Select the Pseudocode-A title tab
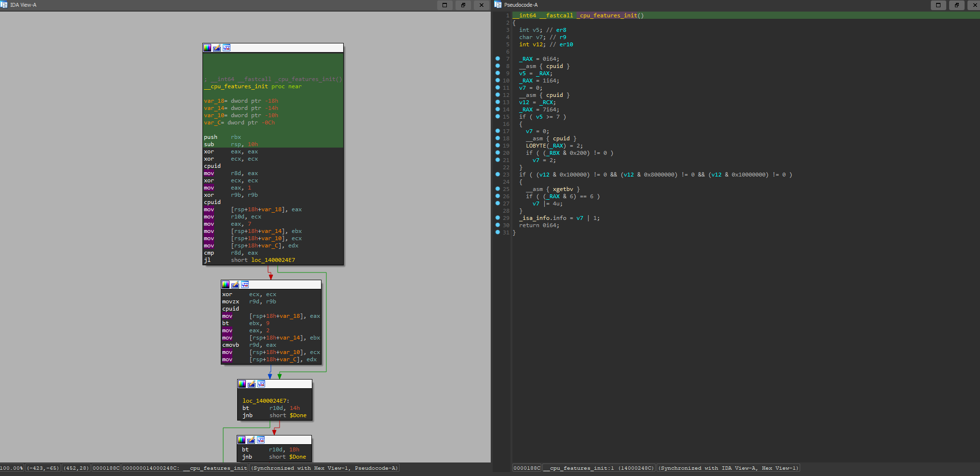This screenshot has width=980, height=476. (x=521, y=5)
